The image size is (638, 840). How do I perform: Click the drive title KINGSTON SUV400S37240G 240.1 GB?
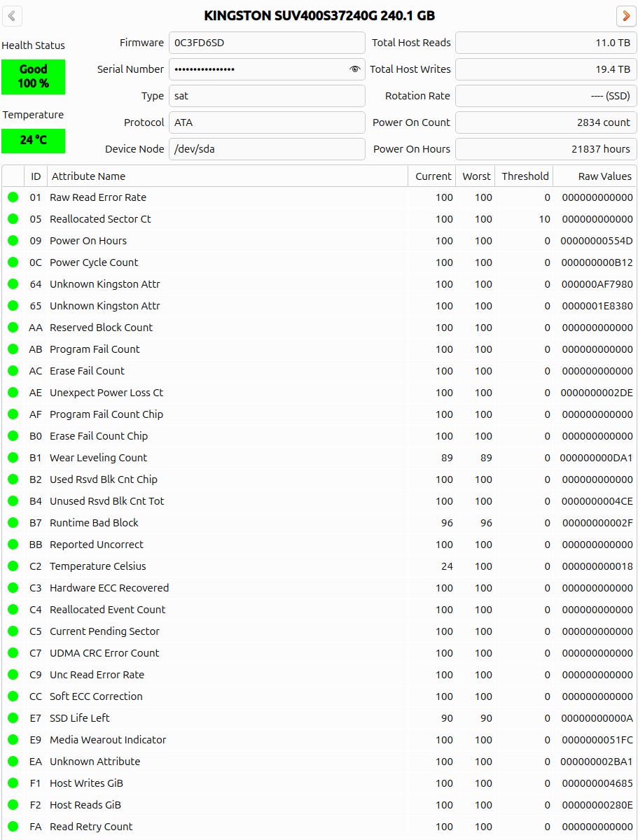319,15
